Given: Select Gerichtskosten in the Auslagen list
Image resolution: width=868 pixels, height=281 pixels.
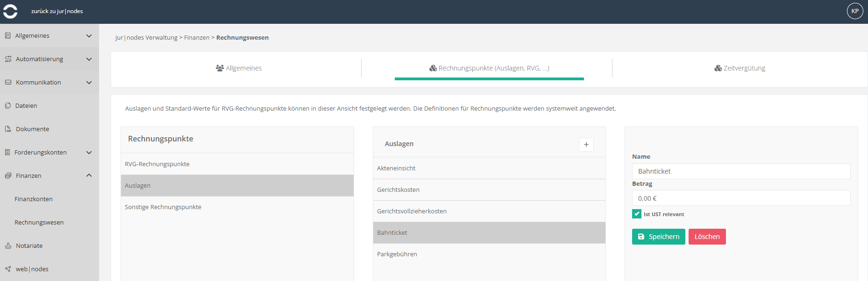Looking at the screenshot, I should click(489, 190).
